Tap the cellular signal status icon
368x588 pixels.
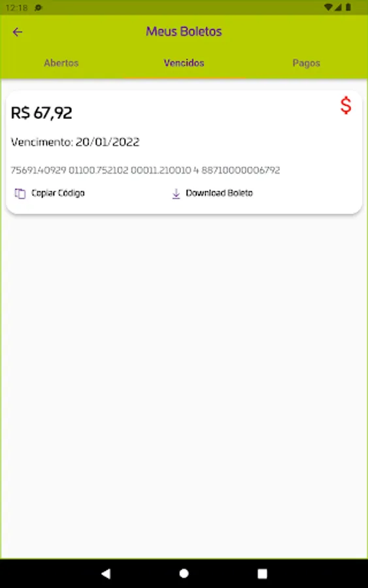[338, 7]
